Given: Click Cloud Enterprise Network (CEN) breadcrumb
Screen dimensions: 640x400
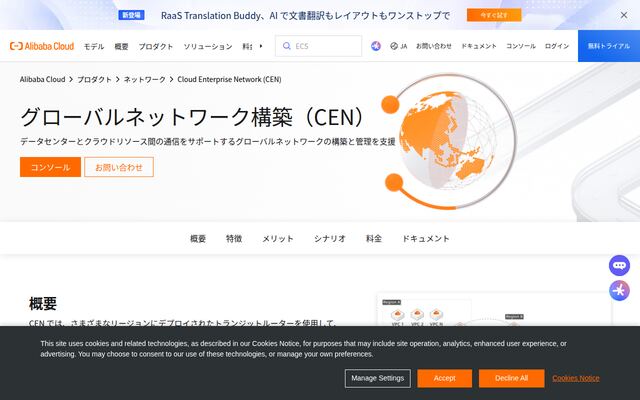Looking at the screenshot, I should pos(229,80).
